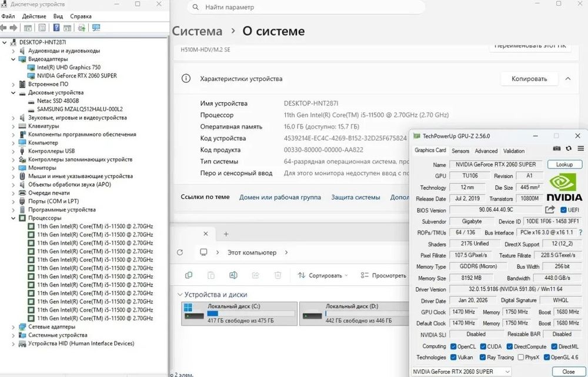Click Device Manager's Forward arrow toolbar icon

14,28
